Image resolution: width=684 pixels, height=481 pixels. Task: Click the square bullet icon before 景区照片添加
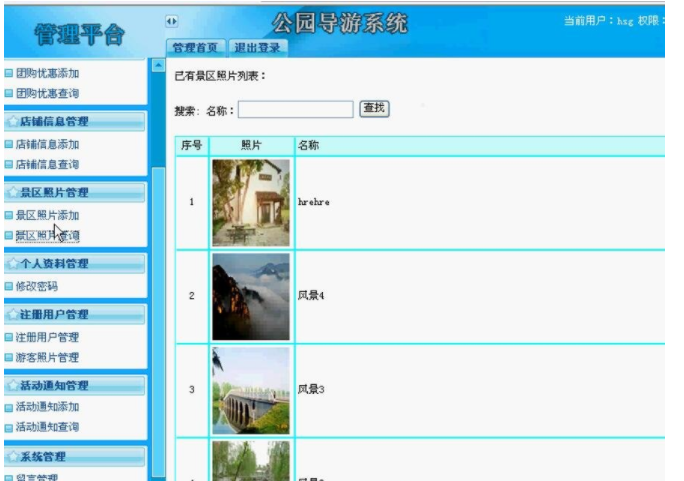[8, 215]
